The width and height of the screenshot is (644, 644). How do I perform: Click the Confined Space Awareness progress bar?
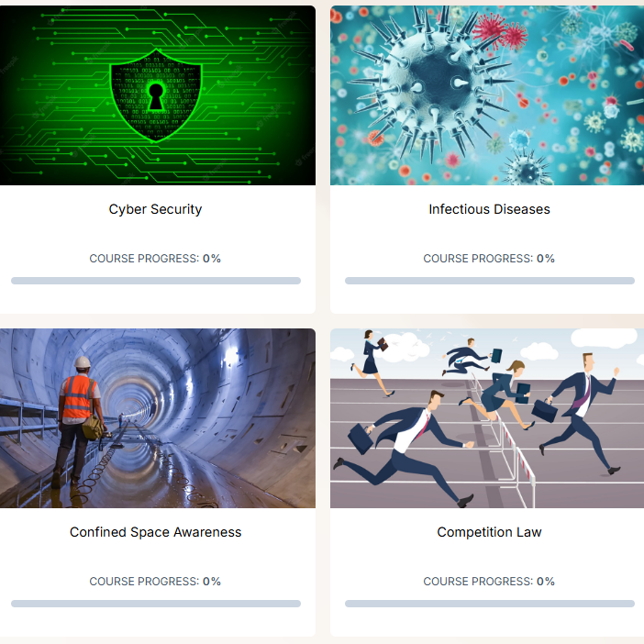pyautogui.click(x=156, y=604)
